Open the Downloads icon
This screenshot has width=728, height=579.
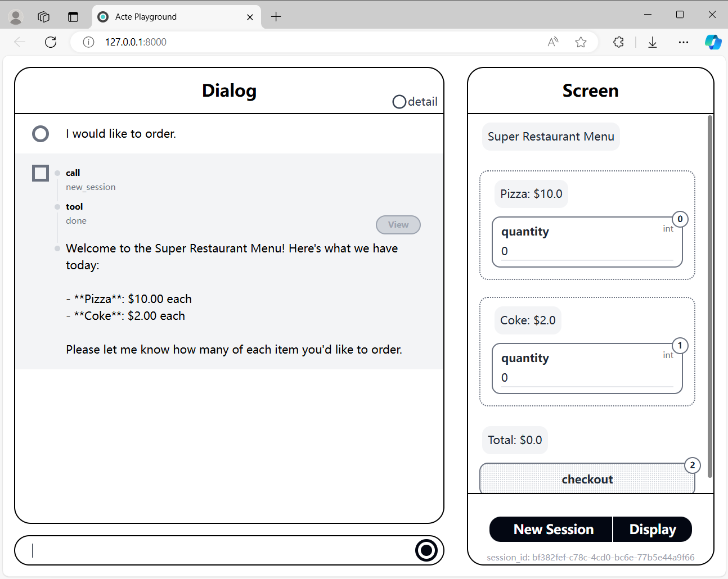(652, 42)
